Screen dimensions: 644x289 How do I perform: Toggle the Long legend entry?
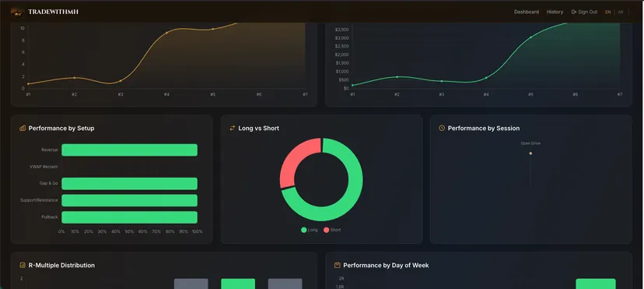[310, 230]
